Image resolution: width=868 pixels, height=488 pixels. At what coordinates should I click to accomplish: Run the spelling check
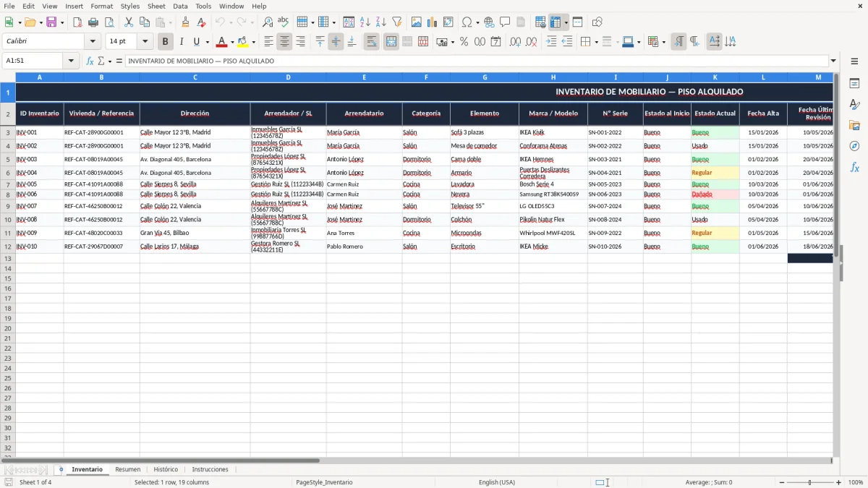[x=284, y=22]
